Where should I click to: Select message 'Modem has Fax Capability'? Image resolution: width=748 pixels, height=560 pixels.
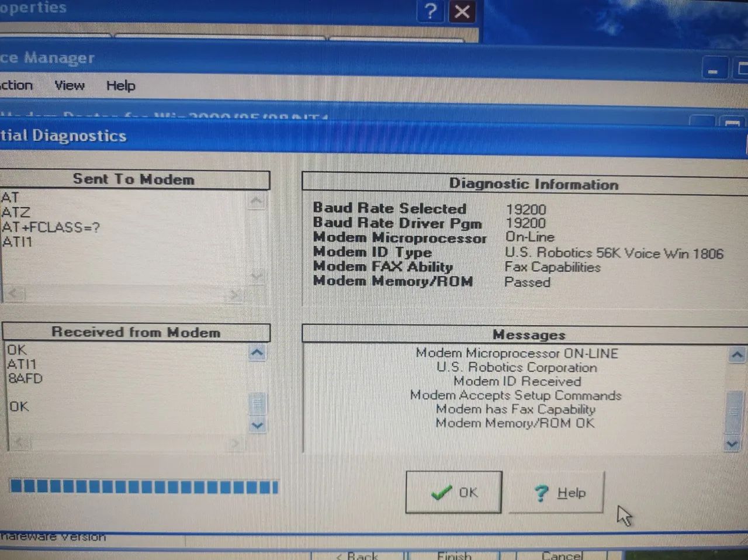[x=515, y=409]
